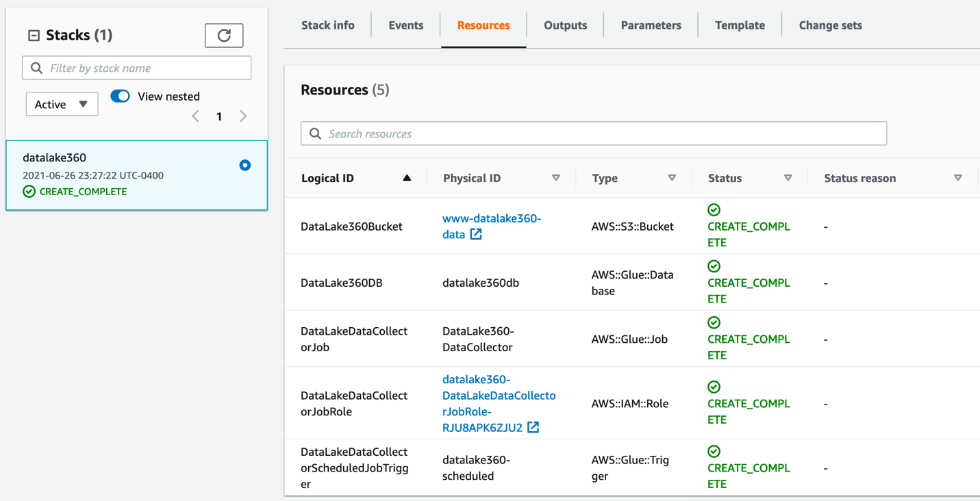The image size is (980, 501).
Task: Click the AWS::Glue::Job type cell
Action: click(629, 339)
